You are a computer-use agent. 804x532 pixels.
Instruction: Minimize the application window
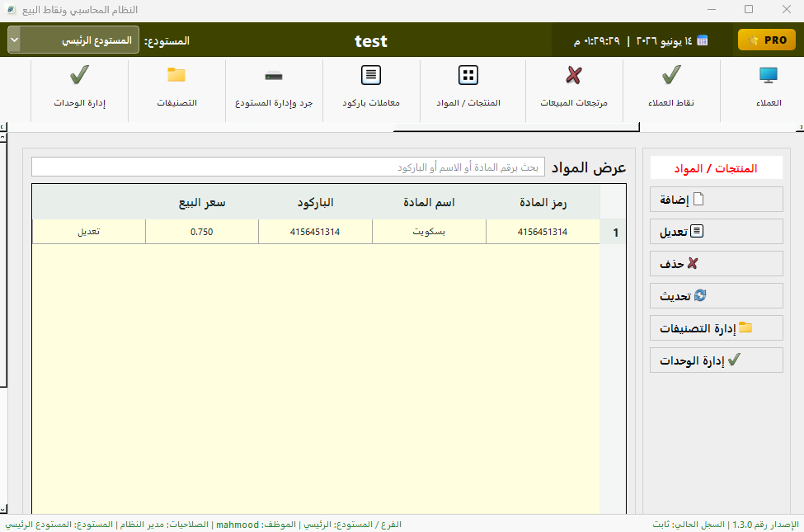712,9
